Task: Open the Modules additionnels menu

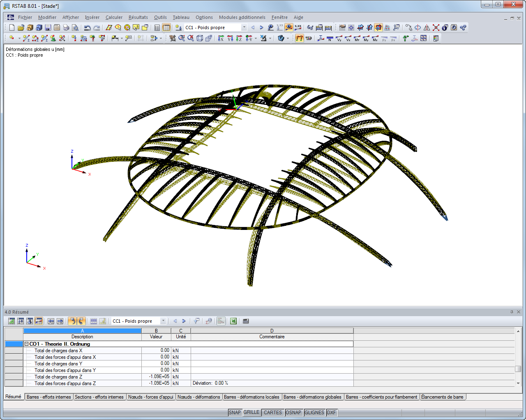Action: click(242, 17)
